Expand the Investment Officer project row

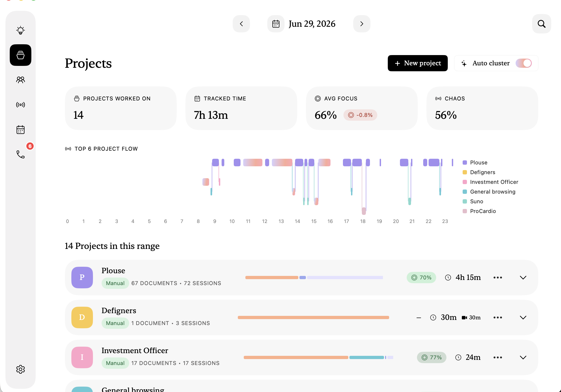[523, 357]
